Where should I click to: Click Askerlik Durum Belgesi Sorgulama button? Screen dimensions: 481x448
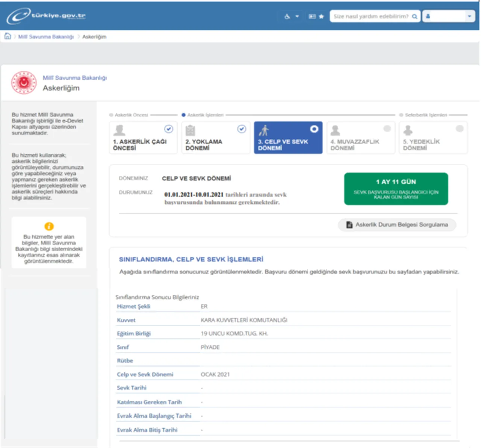pyautogui.click(x=397, y=225)
